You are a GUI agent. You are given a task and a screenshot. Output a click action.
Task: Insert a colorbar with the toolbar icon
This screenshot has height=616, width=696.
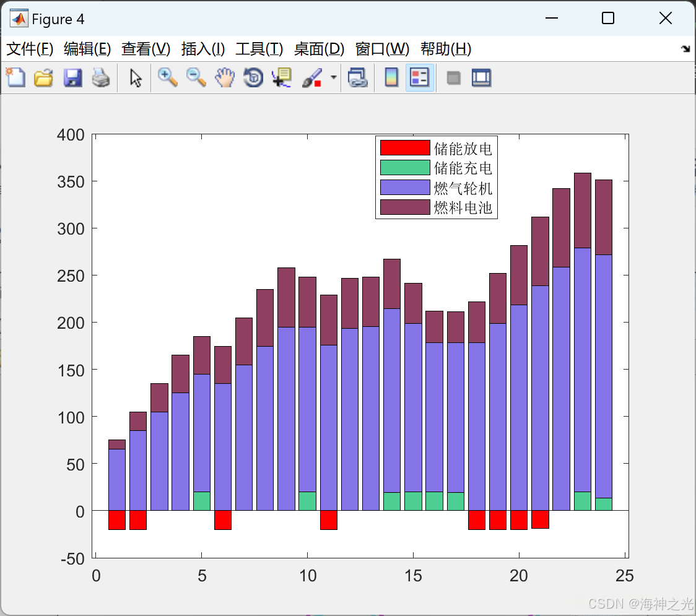(x=391, y=77)
